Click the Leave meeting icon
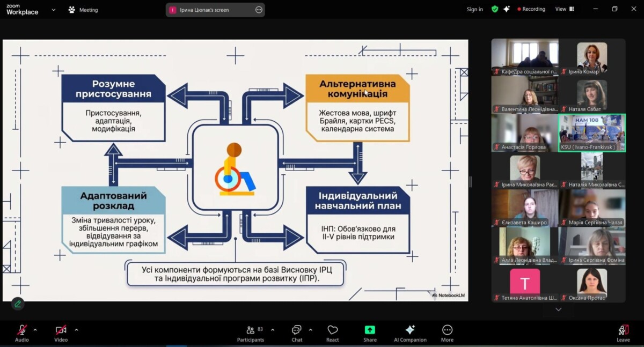This screenshot has height=347, width=644. click(x=623, y=333)
